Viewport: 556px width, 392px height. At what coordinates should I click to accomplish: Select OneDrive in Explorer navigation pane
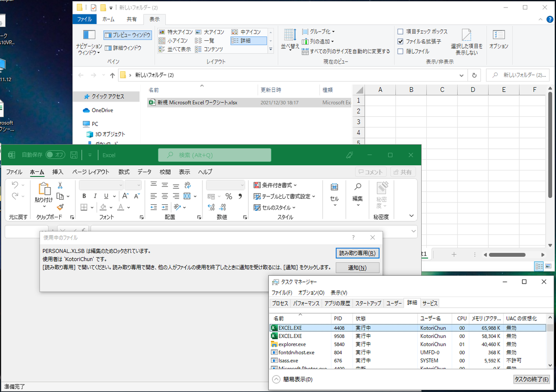click(x=102, y=110)
